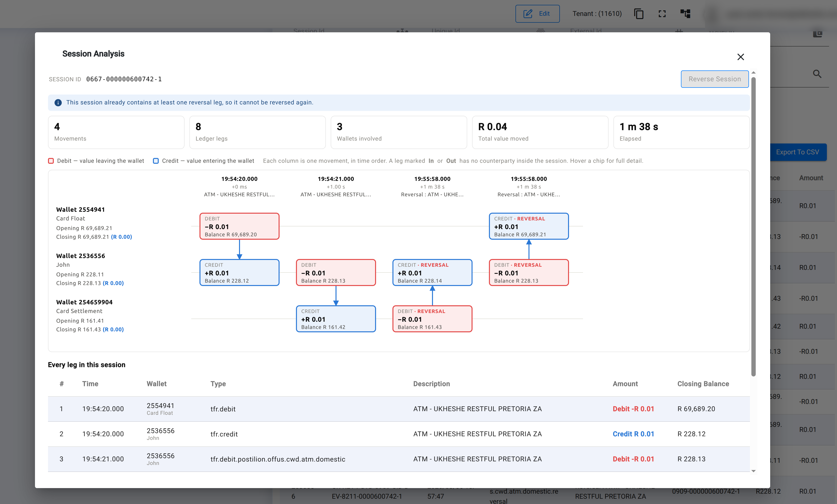Click the Reverse Session button
Screen dimensions: 837x504
click(x=715, y=79)
